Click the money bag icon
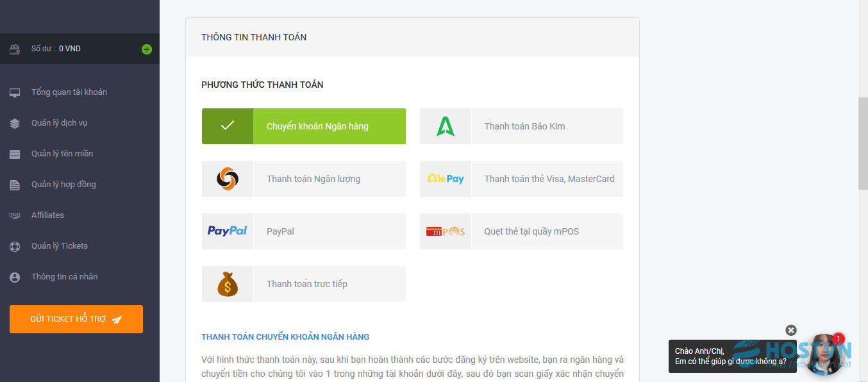 pyautogui.click(x=228, y=284)
